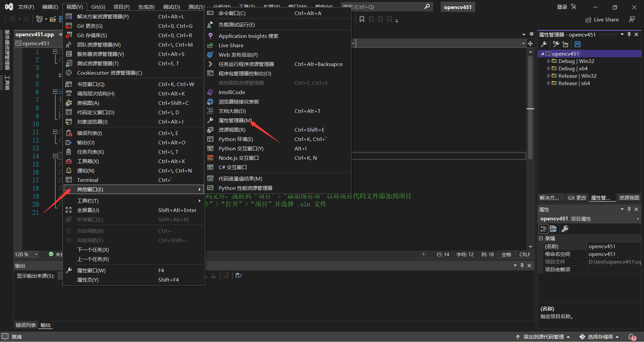Select 错误列表(I) in the View menu
This screenshot has height=342, width=644.
134,133
